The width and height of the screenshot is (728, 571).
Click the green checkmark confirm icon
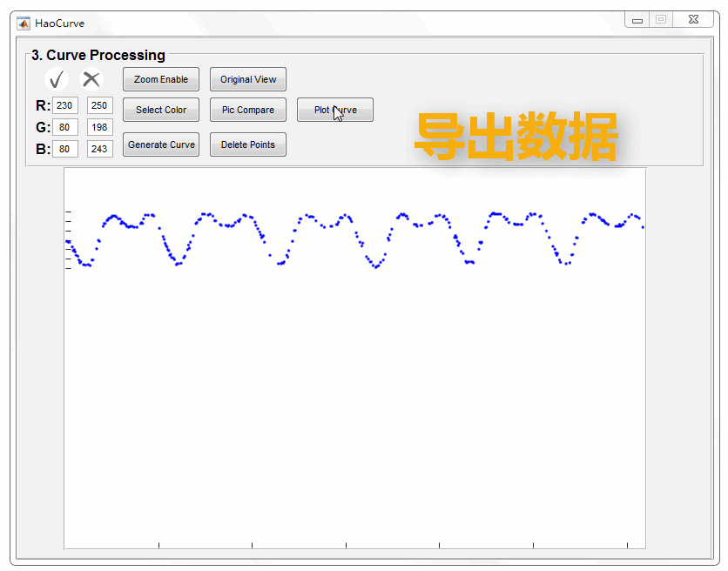(x=56, y=79)
